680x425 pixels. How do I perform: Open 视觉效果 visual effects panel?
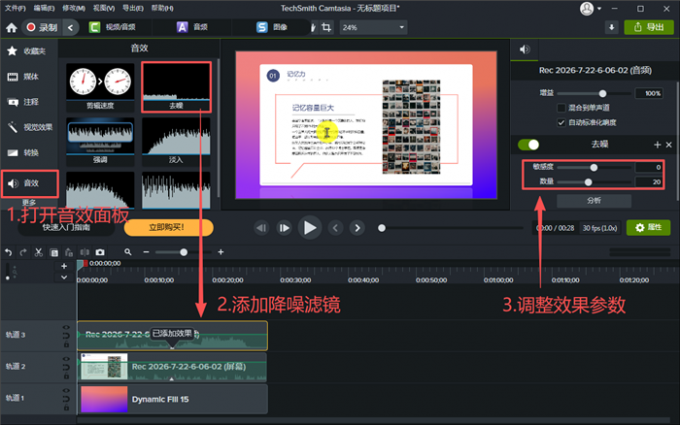[x=29, y=128]
